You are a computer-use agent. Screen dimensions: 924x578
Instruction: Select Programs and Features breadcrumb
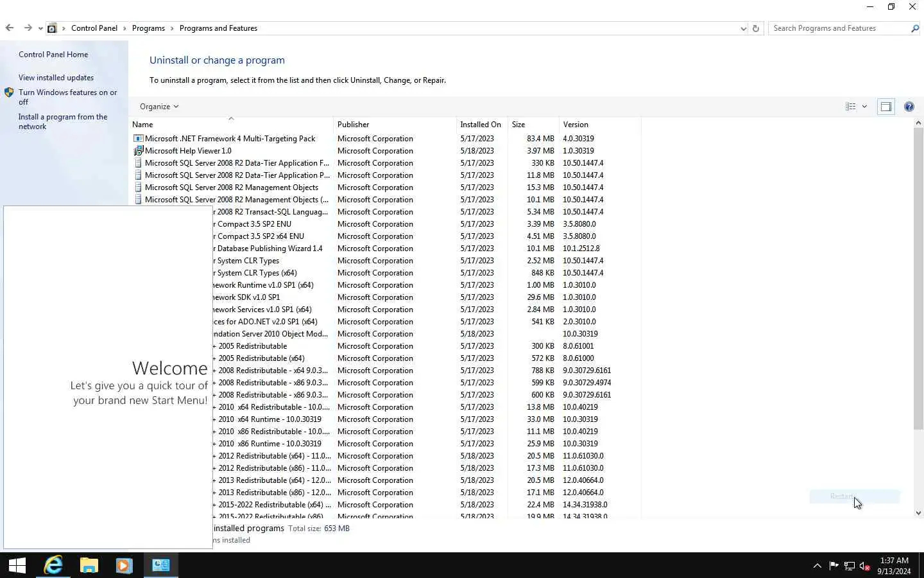(218, 28)
